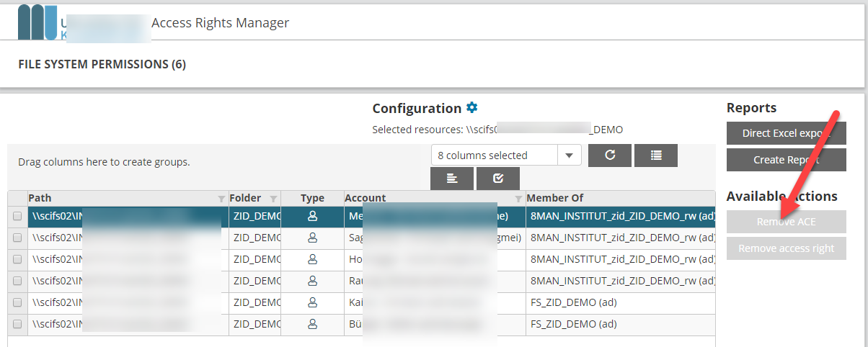Click the refresh icon button
This screenshot has width=868, height=347.
pos(610,156)
